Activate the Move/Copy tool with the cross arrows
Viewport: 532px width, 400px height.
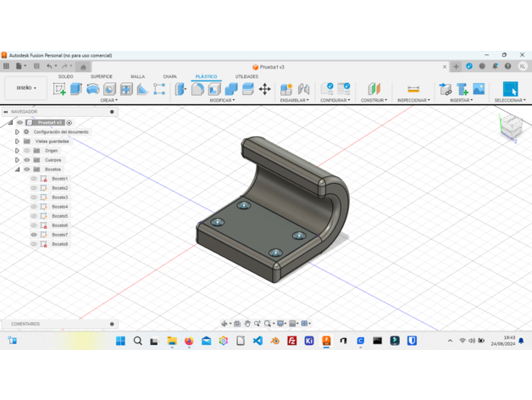pos(264,89)
